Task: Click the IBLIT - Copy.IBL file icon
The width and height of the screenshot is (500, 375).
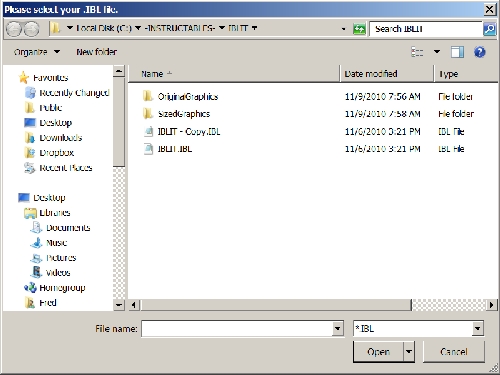Action: pos(148,131)
